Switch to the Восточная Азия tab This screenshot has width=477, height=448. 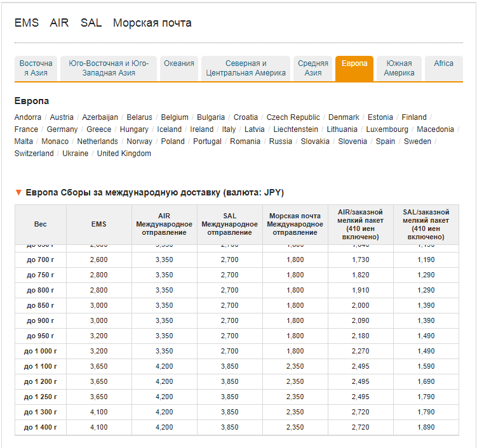coord(36,69)
